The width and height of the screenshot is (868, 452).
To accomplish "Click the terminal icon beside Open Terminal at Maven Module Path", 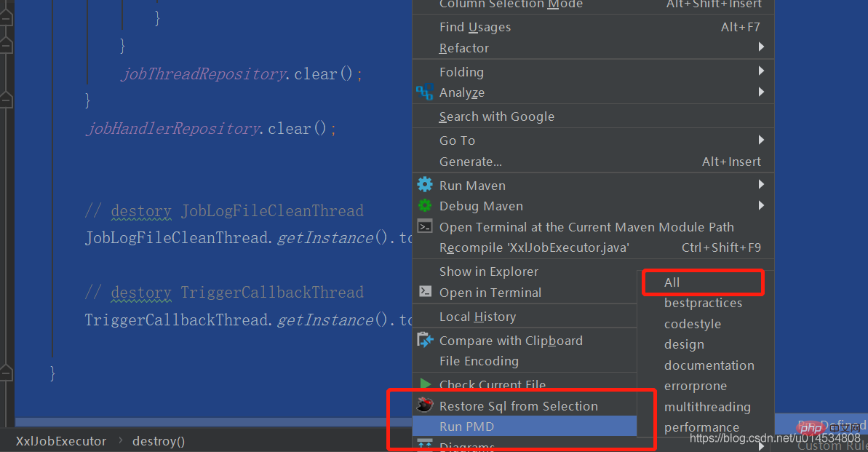I will coord(425,226).
